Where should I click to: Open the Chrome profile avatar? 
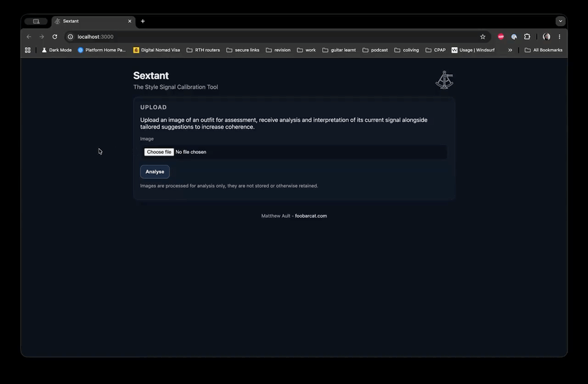546,37
